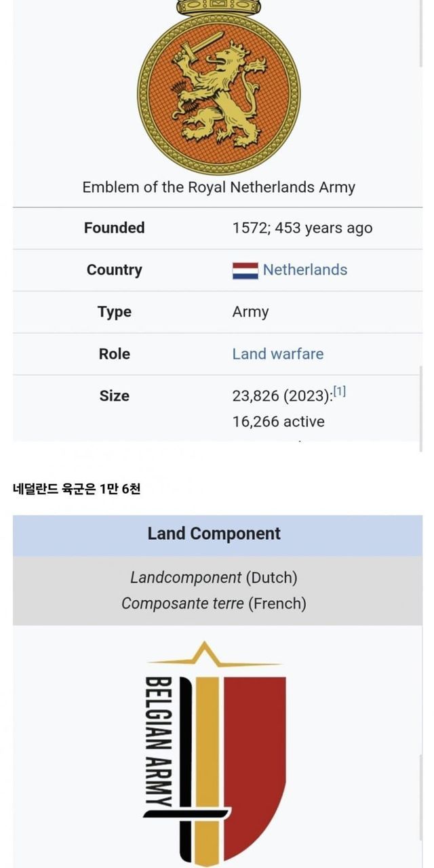Select the Size row label
The height and width of the screenshot is (868, 434).
click(x=115, y=396)
